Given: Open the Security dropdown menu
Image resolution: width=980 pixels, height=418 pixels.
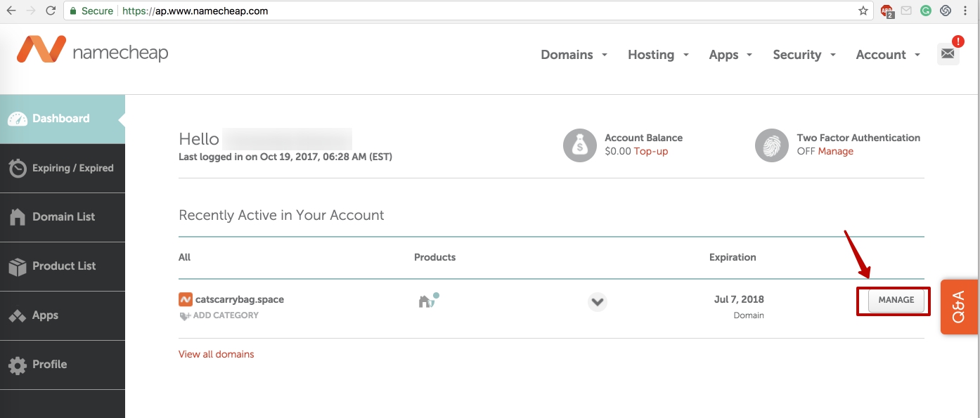Looking at the screenshot, I should coord(804,55).
